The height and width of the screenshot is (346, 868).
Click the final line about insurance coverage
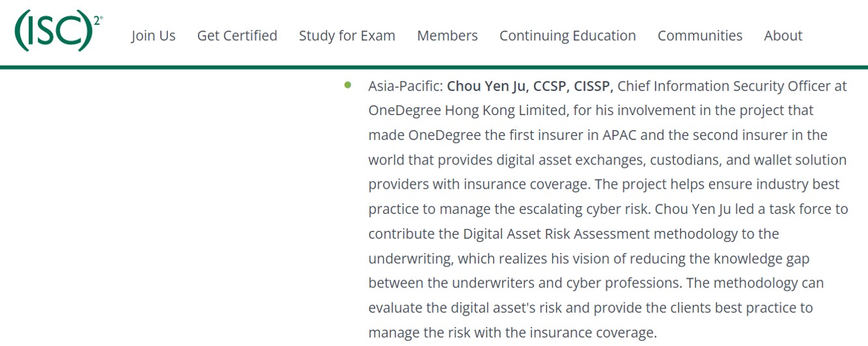pos(512,333)
